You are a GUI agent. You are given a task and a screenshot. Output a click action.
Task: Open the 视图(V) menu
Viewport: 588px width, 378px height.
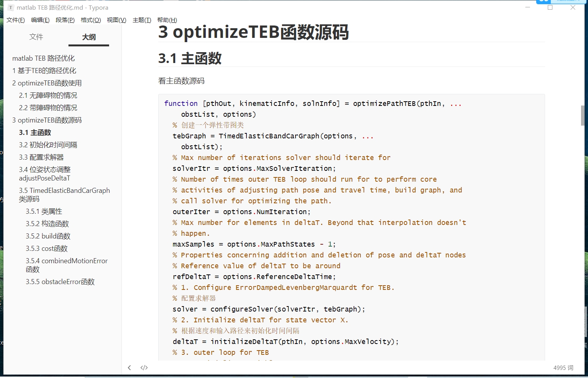tap(116, 20)
